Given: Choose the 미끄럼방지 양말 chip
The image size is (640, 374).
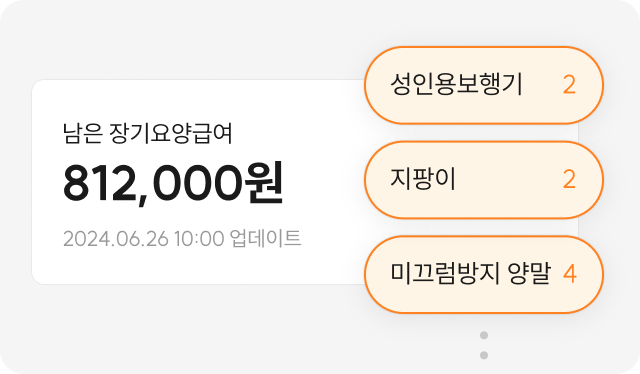Looking at the screenshot, I should tap(484, 274).
